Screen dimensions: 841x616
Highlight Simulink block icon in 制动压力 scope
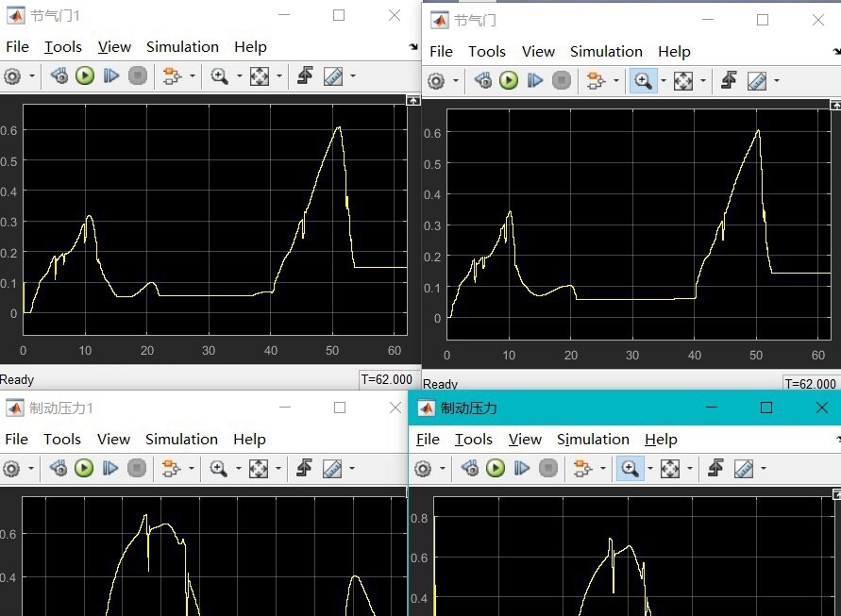(582, 469)
